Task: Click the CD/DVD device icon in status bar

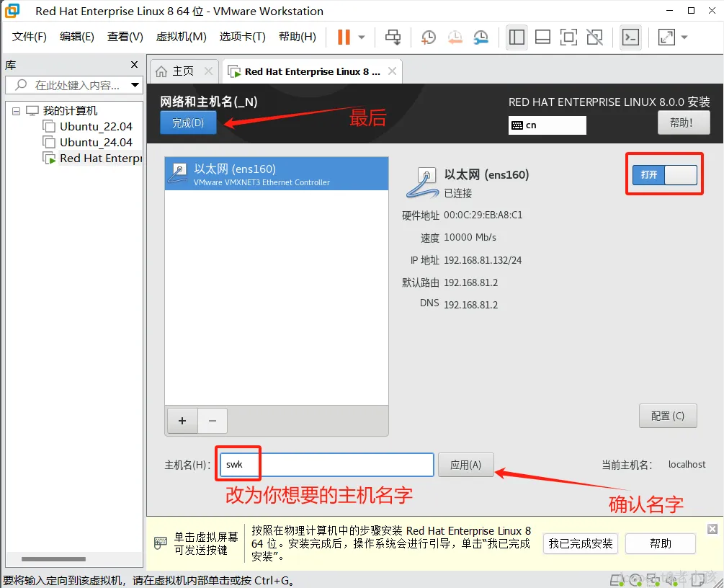Action: (x=638, y=579)
